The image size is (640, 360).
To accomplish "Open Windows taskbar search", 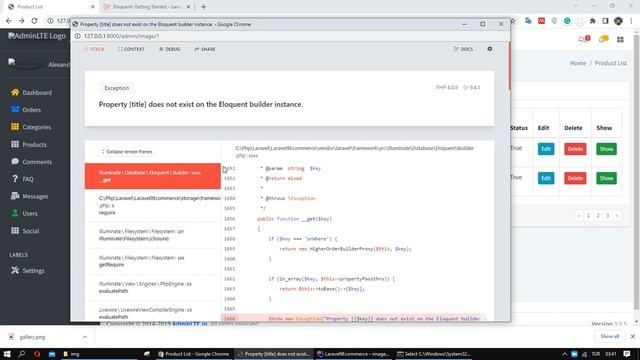I will (x=22, y=354).
